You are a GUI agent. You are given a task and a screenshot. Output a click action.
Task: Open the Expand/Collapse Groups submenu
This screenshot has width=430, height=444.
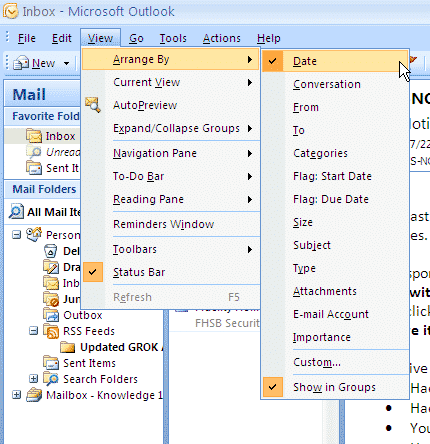click(x=170, y=128)
